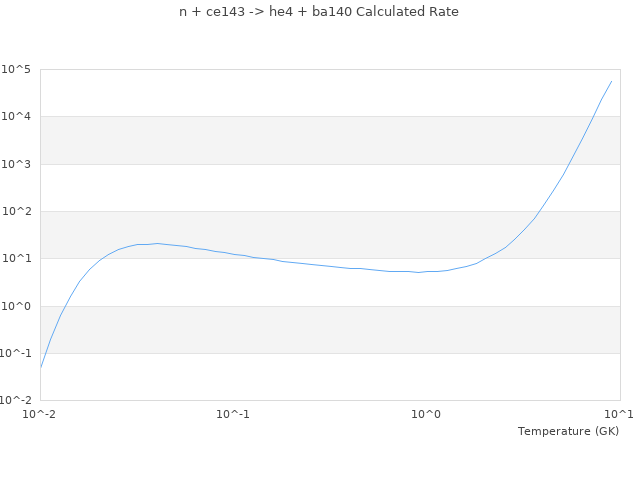
Task: Click the 10^1 label on the x-axis
Action: [619, 414]
